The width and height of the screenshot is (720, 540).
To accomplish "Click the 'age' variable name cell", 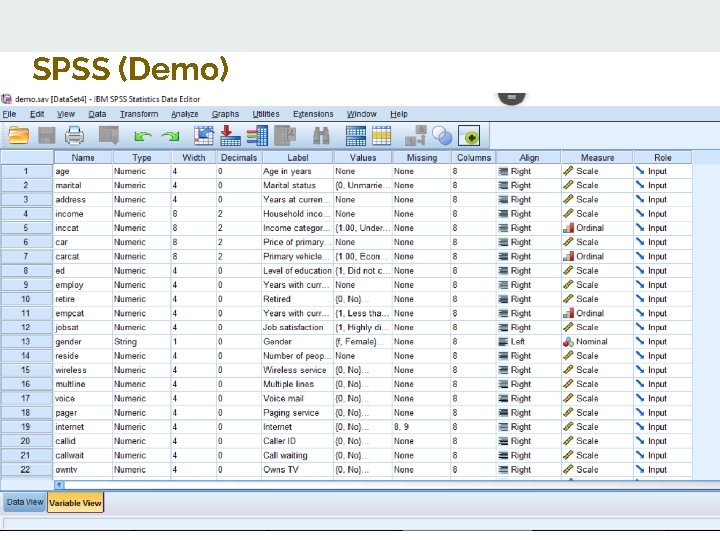I will point(83,171).
